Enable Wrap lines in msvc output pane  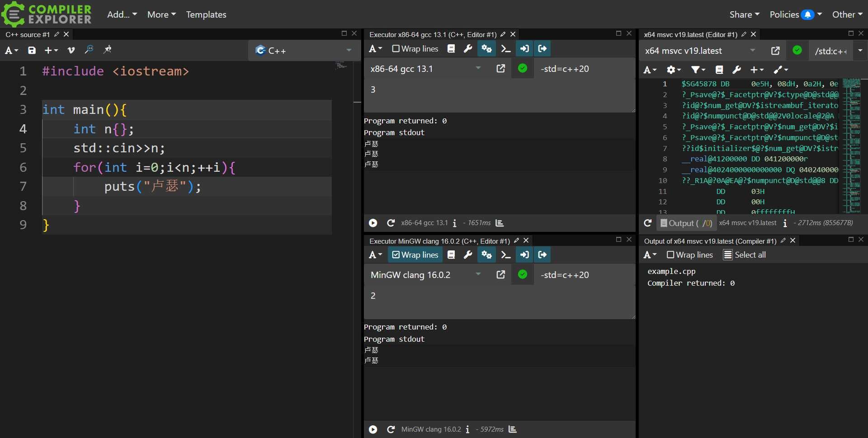click(690, 255)
